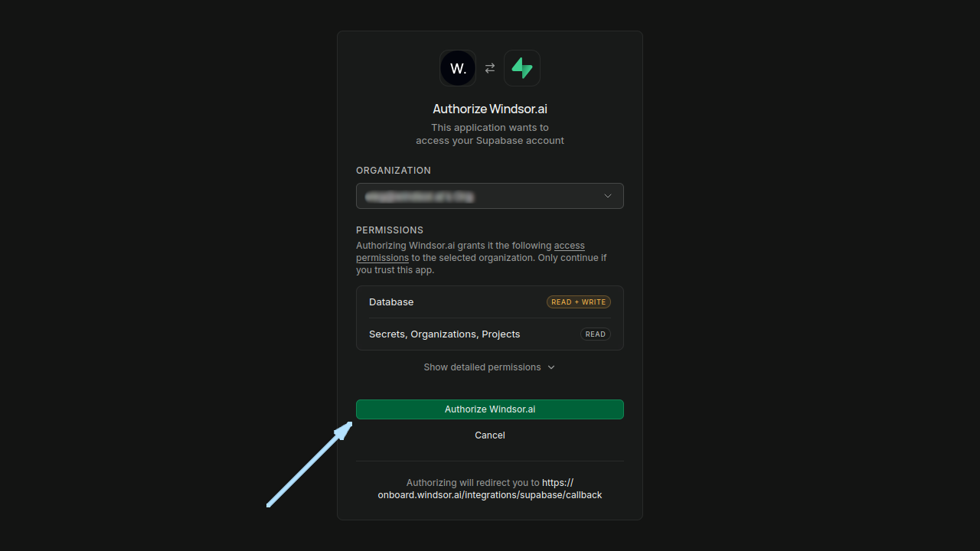This screenshot has width=980, height=551.
Task: Click the green Authorize Windsor.ai button
Action: coord(490,409)
